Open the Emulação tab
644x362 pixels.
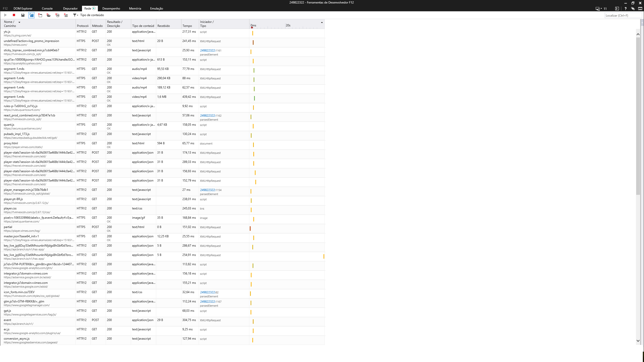point(156,9)
